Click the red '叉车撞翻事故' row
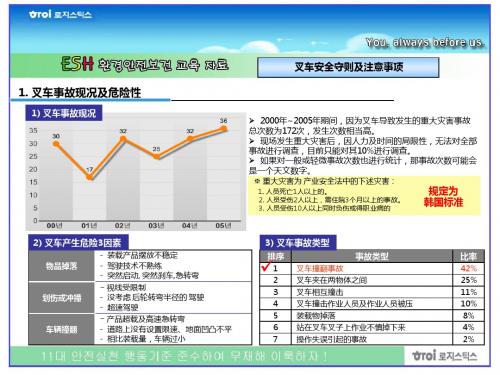Screen dimensions: 500x375 372,268
